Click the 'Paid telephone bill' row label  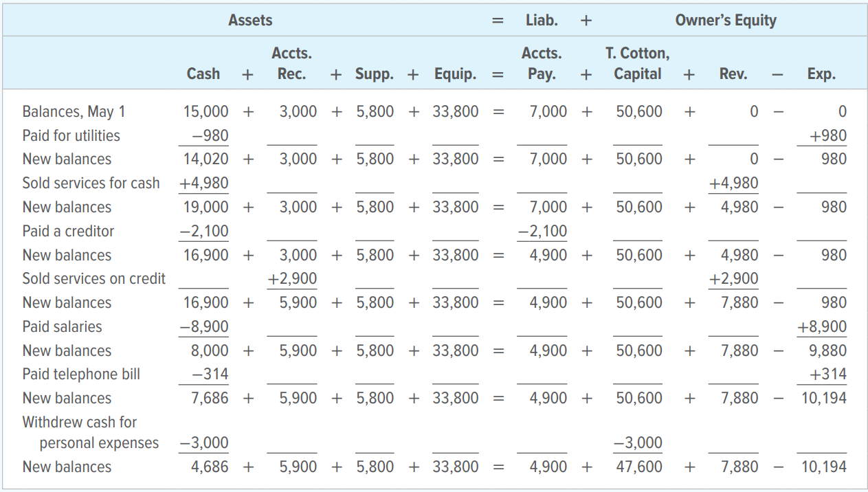point(81,374)
